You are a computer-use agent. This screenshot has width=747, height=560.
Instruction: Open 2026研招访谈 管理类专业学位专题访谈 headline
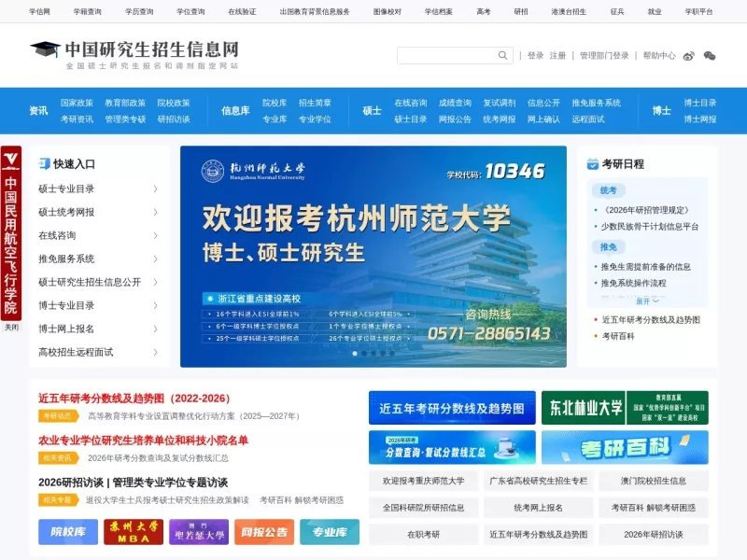[133, 483]
